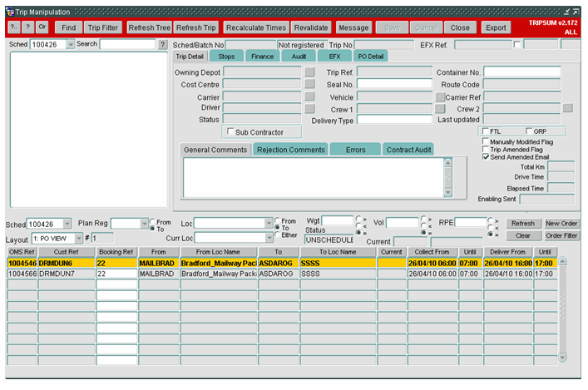
Task: Click the '?..' toolbar icon button
Action: pos(14,27)
